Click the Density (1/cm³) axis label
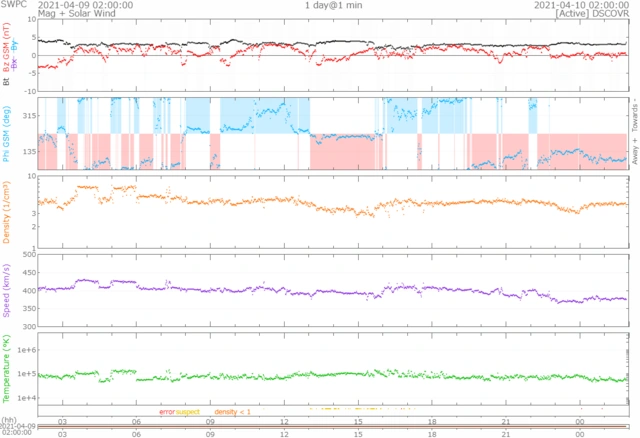This screenshot has height=438, width=640. (x=8, y=211)
